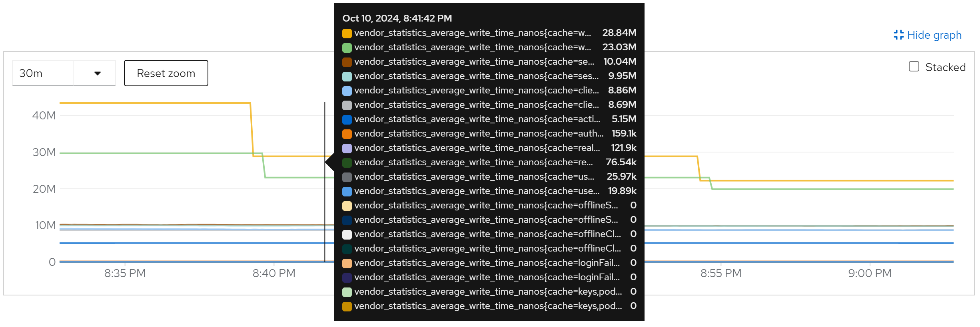Image resolution: width=980 pixels, height=327 pixels.
Task: Click the Hide graph link text
Action: click(934, 35)
